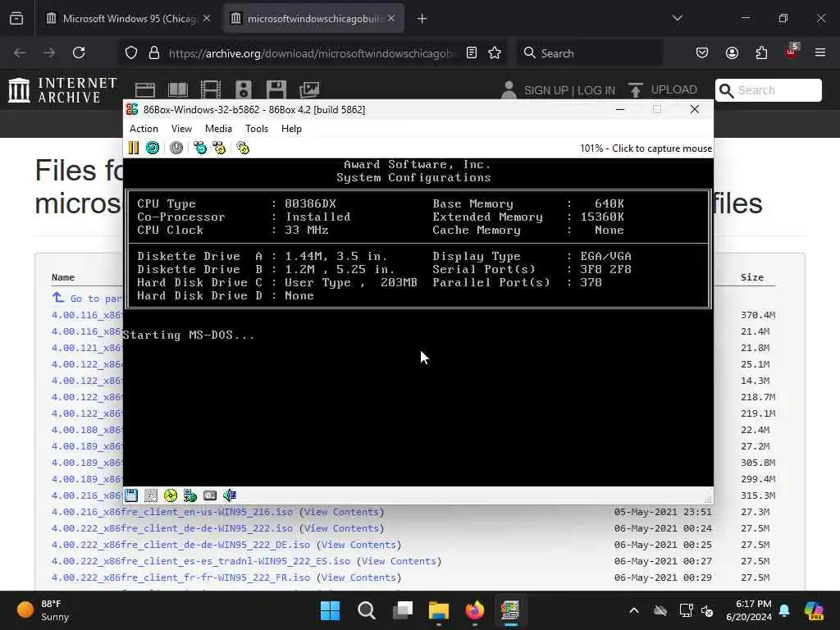Open Firefox Pocket save icon

click(702, 52)
